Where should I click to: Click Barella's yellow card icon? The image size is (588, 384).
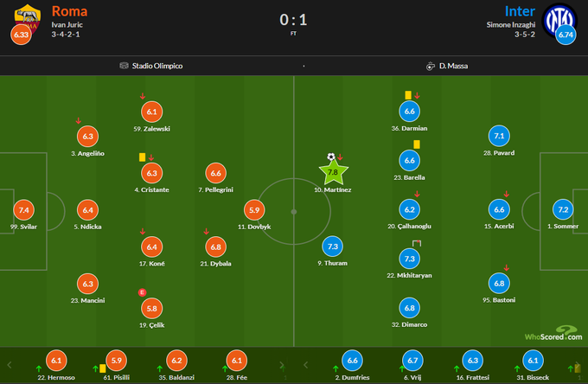416,144
